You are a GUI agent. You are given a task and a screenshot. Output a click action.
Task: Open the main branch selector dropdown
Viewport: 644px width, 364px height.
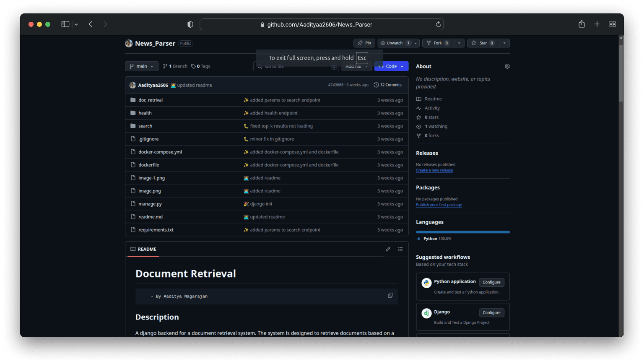tap(141, 66)
